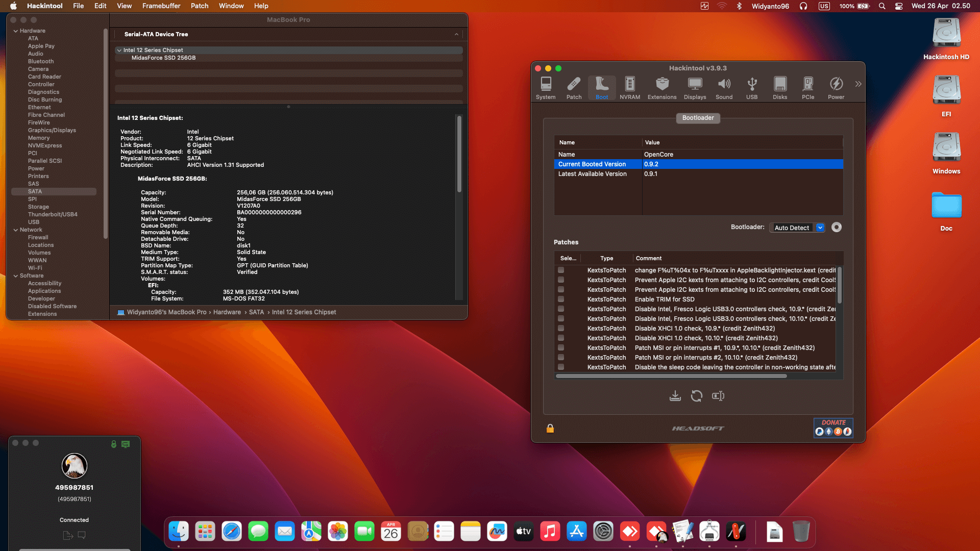The image size is (980, 551).
Task: Open the System tab icon in Hackintool
Action: pyautogui.click(x=546, y=88)
